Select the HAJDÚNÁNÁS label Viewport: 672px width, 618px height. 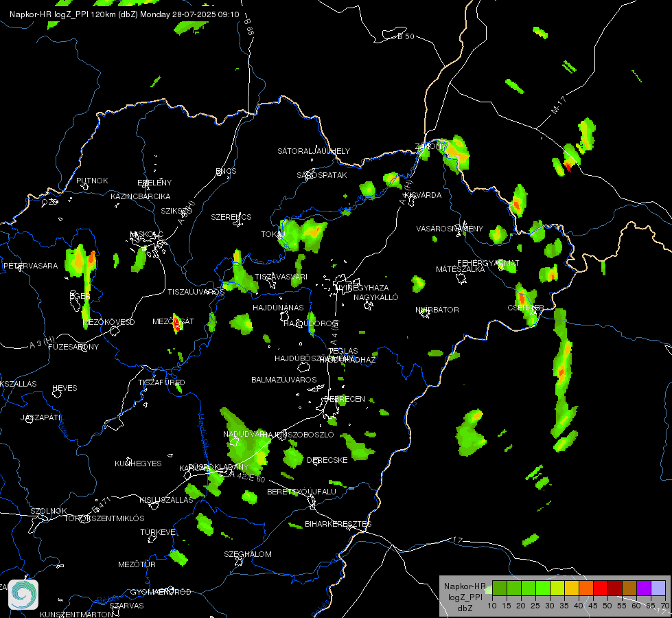[278, 308]
